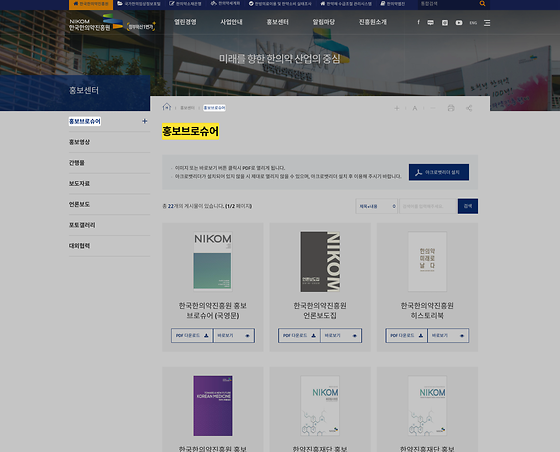Open the 진흥원소개 main menu
The image size is (560, 452).
click(372, 22)
